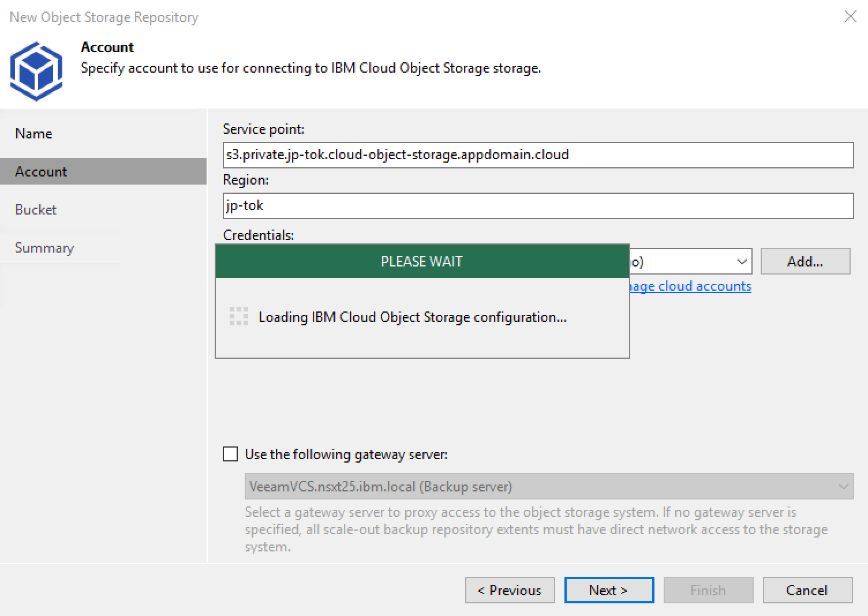Focus the Region jp-tok text field
868x616 pixels.
[537, 206]
